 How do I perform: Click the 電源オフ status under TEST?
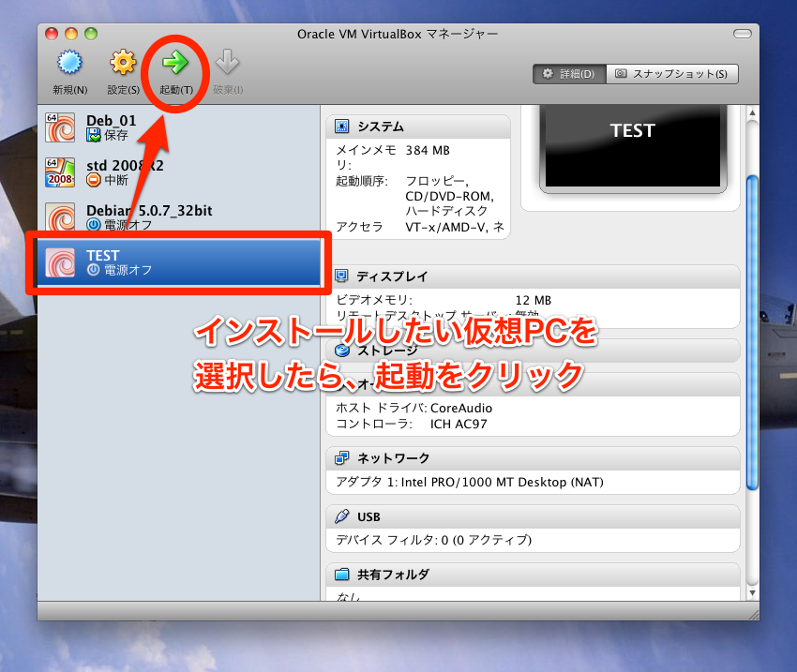pos(128,270)
